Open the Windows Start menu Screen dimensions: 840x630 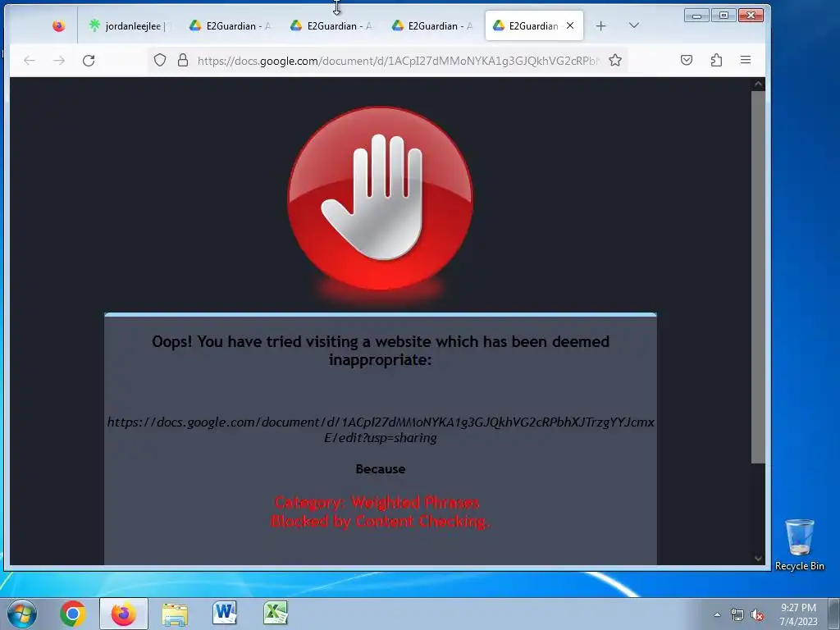point(22,614)
